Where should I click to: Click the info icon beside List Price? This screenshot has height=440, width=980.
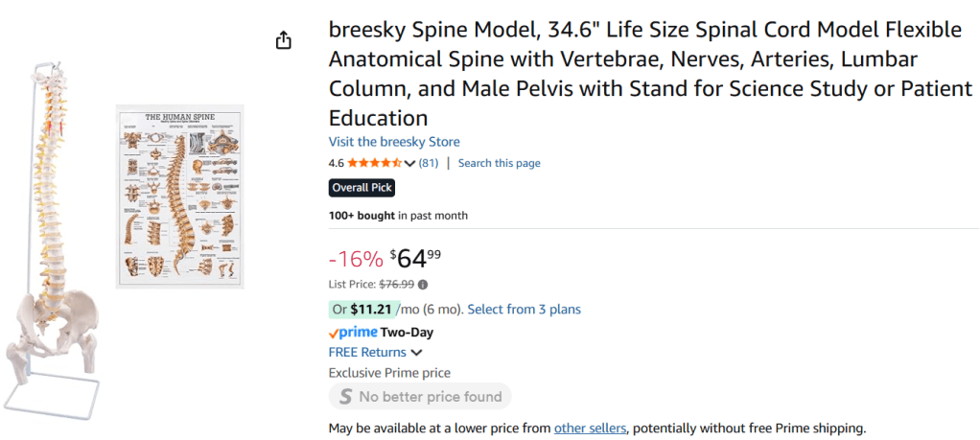tap(423, 284)
